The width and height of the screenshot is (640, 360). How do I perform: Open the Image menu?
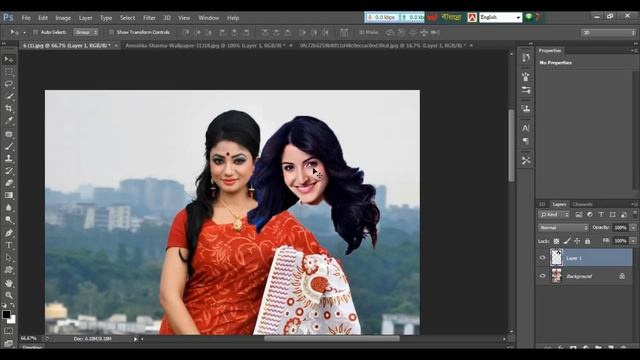[63, 18]
